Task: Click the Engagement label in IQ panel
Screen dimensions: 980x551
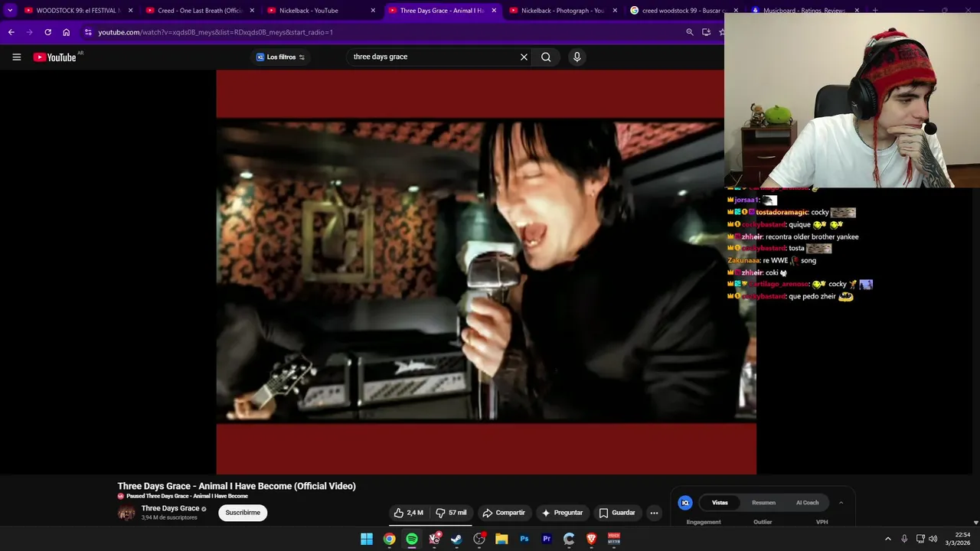Action: pyautogui.click(x=704, y=522)
